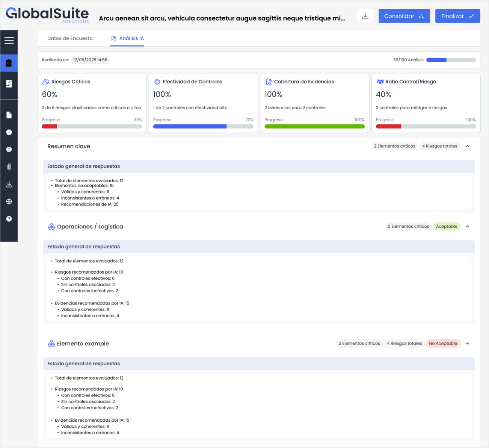
Task: Click the globe language icon
Action: 9,201
